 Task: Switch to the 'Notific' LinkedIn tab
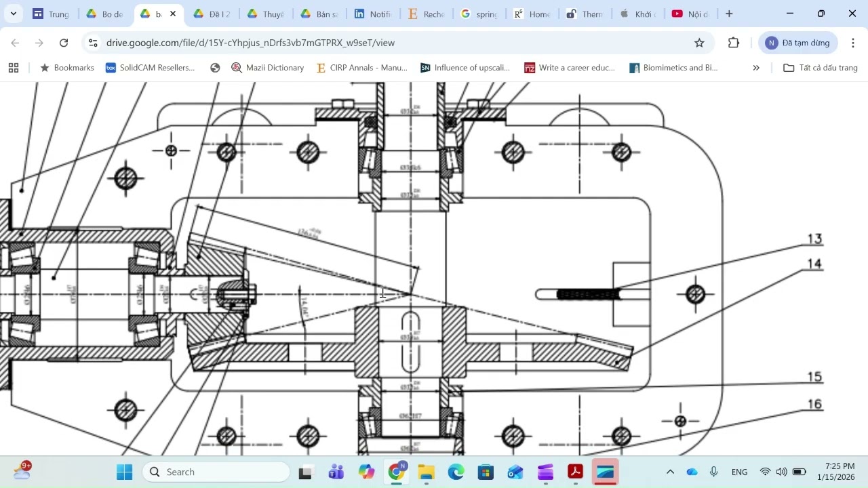click(373, 14)
